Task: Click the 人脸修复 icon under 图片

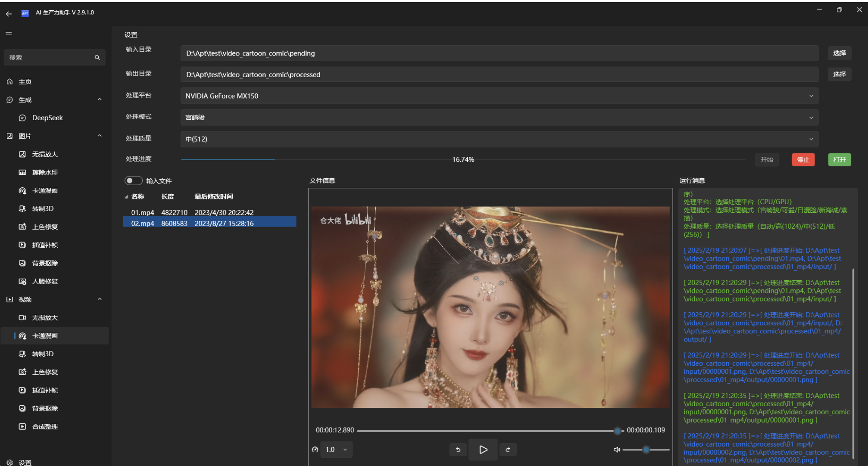Action: (22, 281)
